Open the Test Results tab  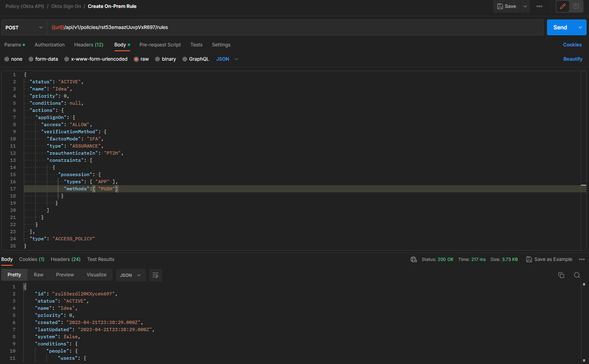pyautogui.click(x=101, y=259)
